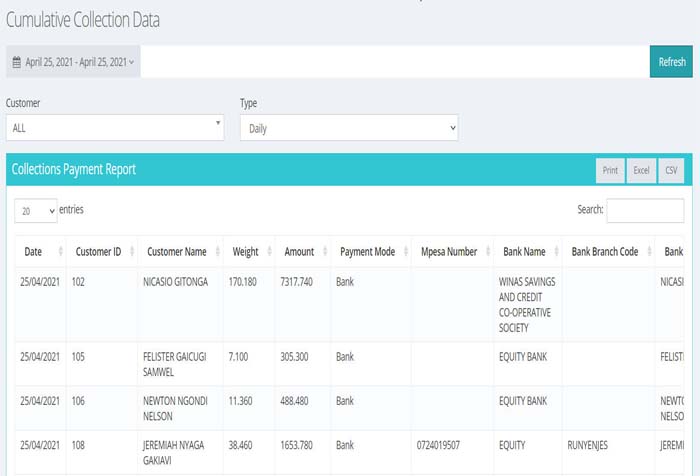Click weight 170.180 cell
This screenshot has height=476, width=700.
point(249,305)
